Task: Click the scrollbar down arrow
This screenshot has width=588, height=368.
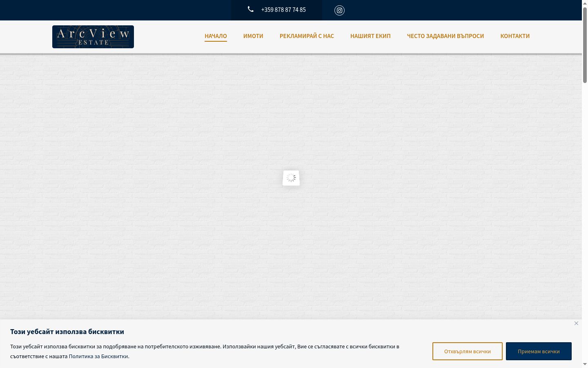Action: click(585, 364)
